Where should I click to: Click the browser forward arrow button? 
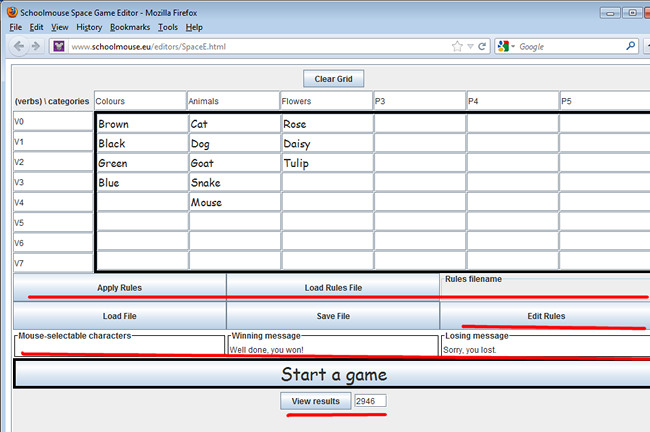coord(38,47)
